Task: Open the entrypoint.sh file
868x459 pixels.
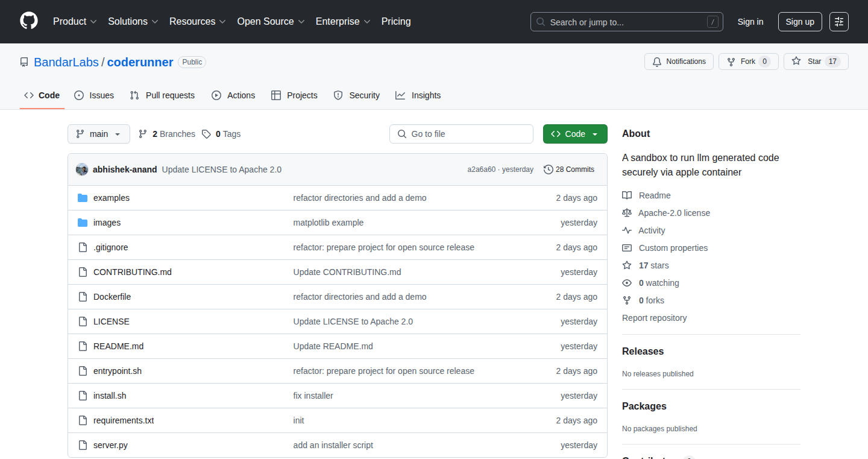Action: pyautogui.click(x=118, y=371)
